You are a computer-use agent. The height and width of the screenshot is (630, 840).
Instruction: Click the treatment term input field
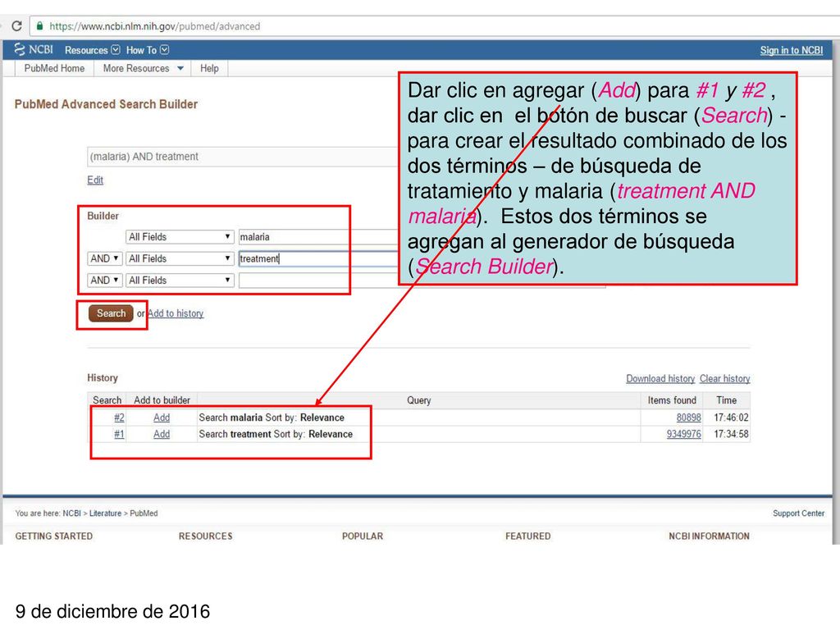[318, 258]
